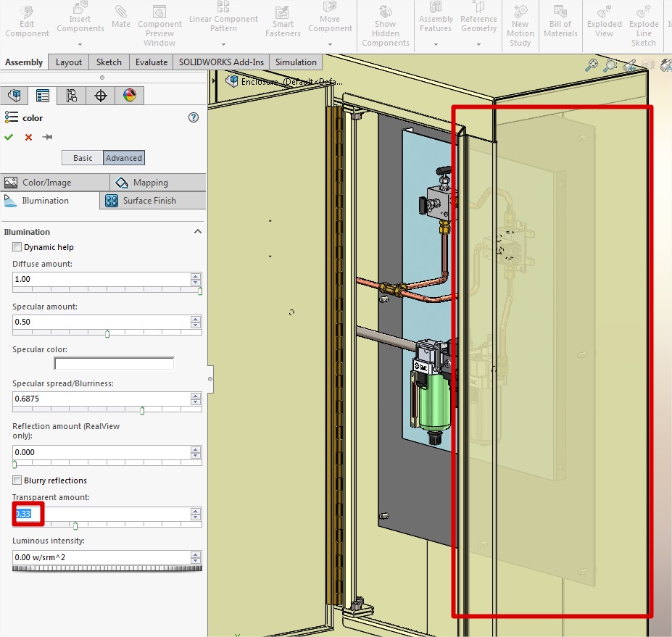
Task: Switch to the Surface Finish tab
Action: 149,201
